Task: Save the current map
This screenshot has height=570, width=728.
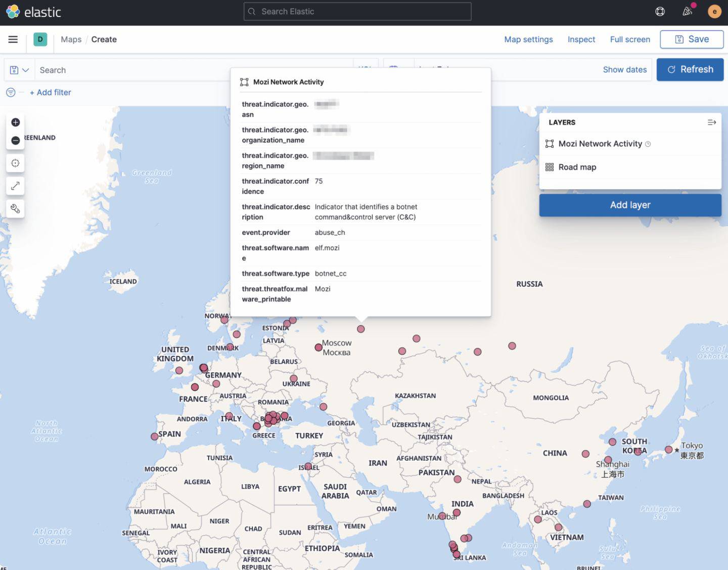Action: (x=692, y=39)
